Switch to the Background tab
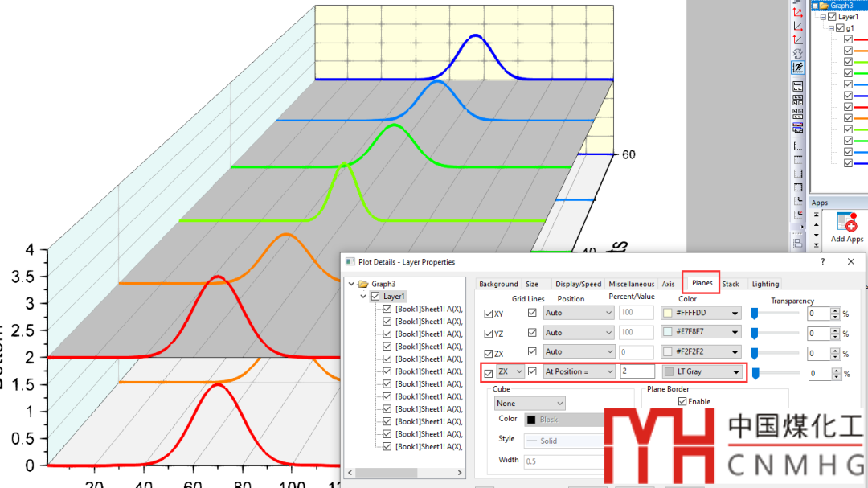The width and height of the screenshot is (868, 488). click(x=498, y=284)
